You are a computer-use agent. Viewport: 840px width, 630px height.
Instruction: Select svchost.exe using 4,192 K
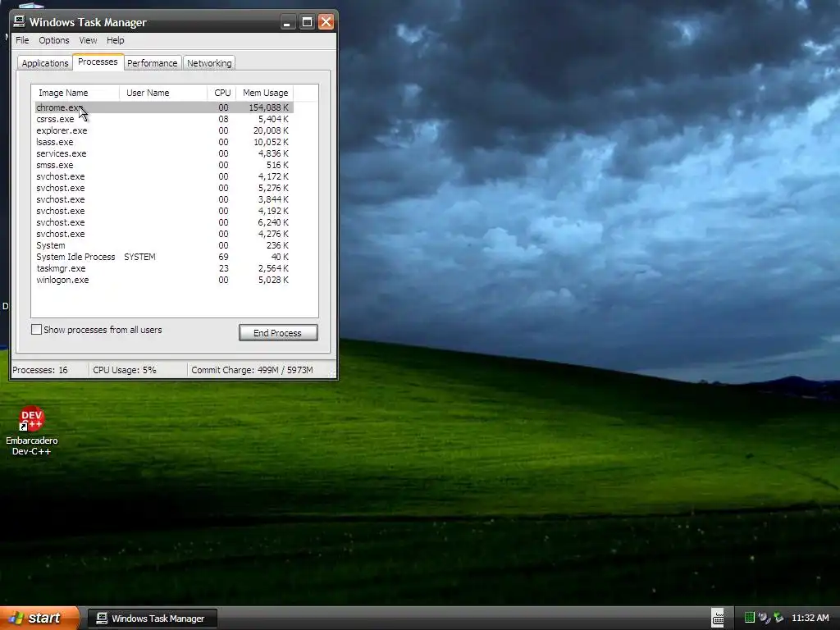point(164,211)
